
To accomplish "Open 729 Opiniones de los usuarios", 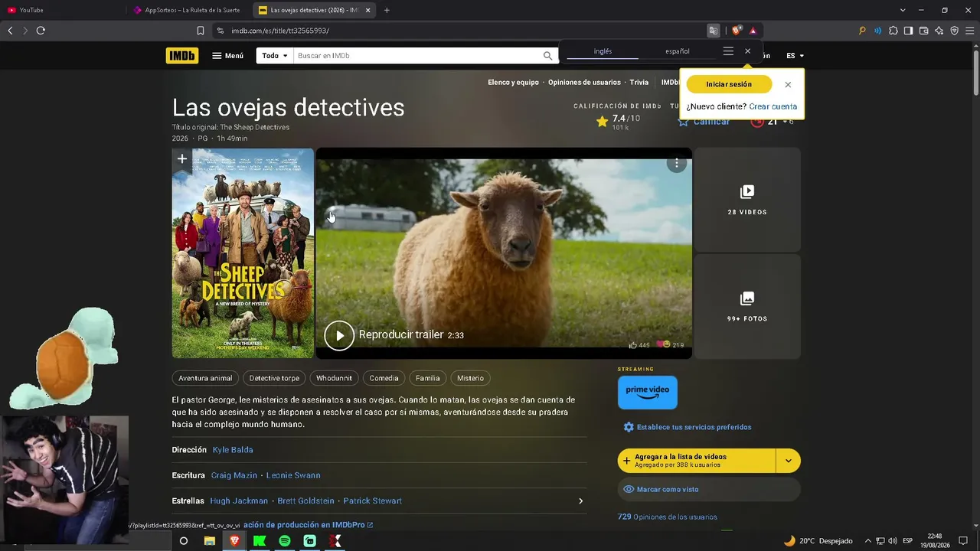I will [668, 517].
